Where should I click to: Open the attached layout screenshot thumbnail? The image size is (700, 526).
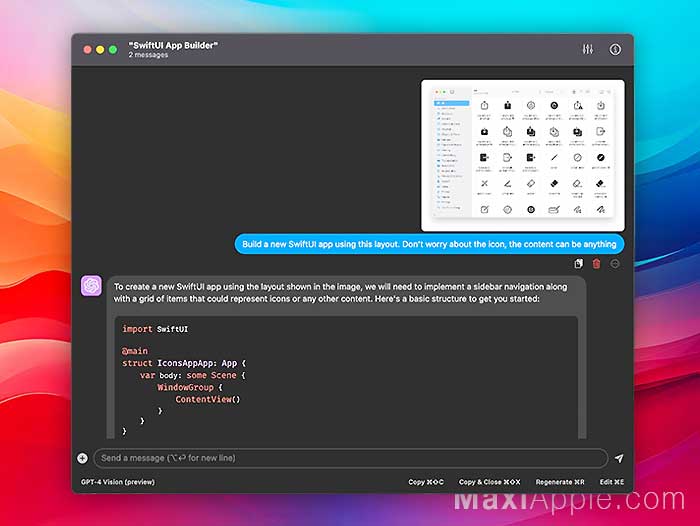(x=522, y=155)
